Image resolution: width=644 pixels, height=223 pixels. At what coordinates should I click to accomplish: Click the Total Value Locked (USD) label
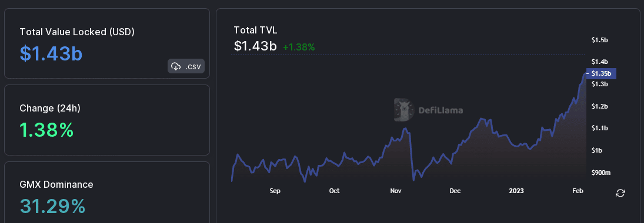tap(77, 32)
